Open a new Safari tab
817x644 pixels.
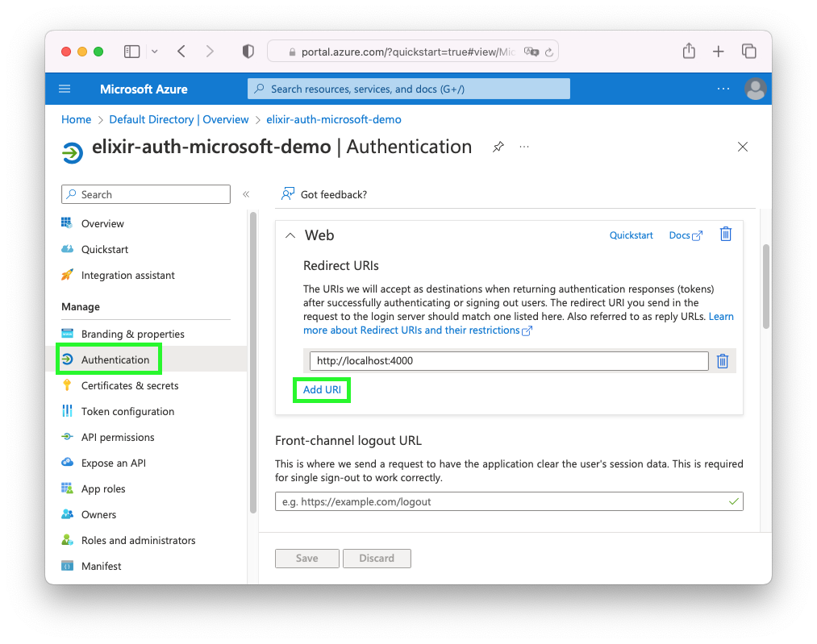(x=718, y=51)
